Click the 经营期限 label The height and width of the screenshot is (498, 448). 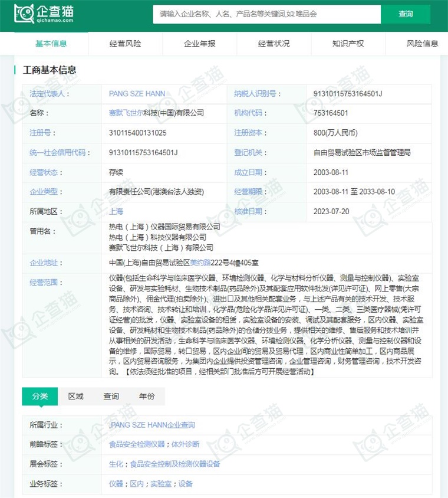point(248,192)
